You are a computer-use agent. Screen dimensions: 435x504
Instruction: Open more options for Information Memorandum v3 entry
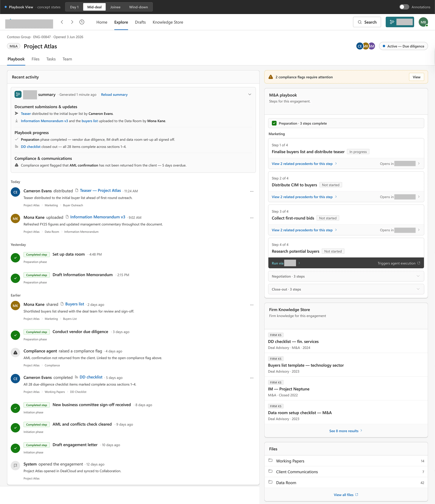[252, 218]
